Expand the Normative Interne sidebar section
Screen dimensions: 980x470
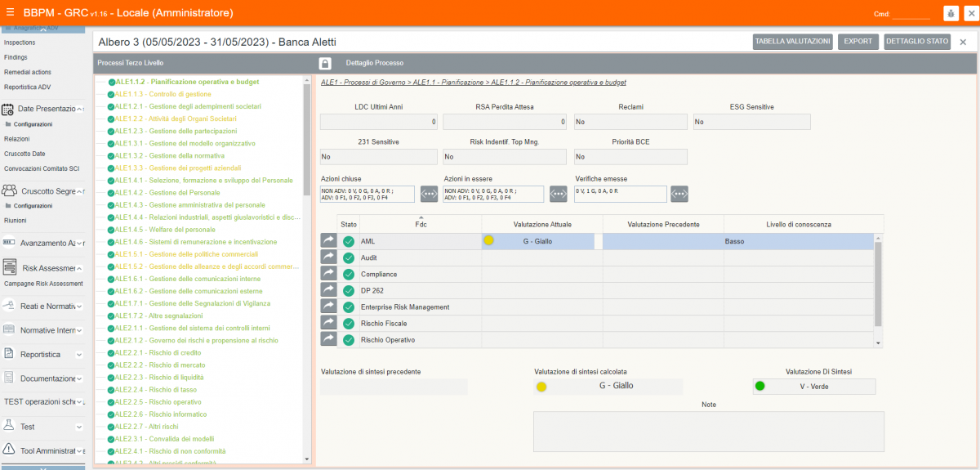point(79,330)
